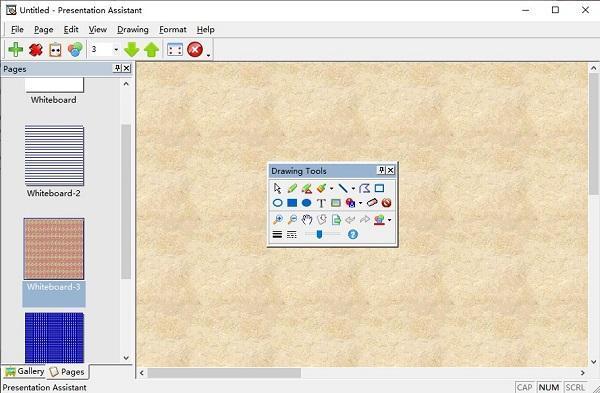
Task: Select the clipart stamp tool
Action: 351,203
